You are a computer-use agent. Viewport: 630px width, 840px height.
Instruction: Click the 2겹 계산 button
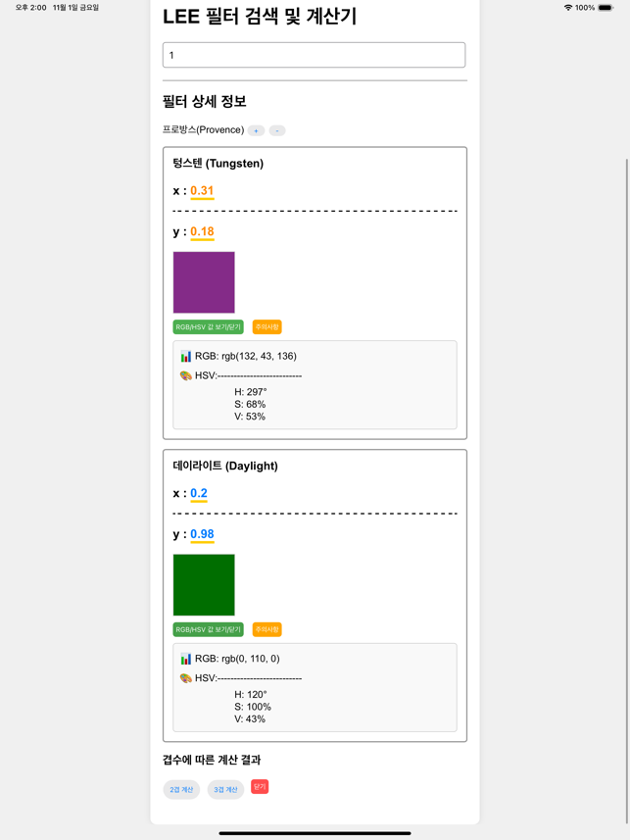[181, 790]
